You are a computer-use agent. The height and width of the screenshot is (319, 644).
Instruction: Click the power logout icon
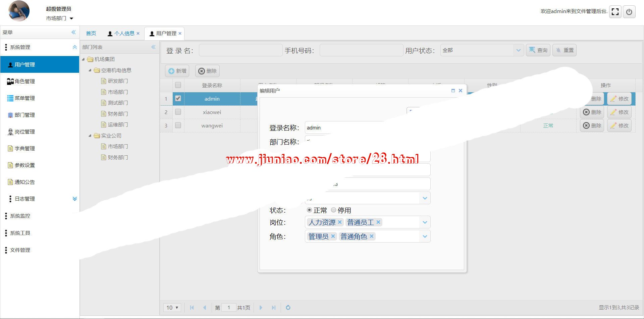pos(629,12)
